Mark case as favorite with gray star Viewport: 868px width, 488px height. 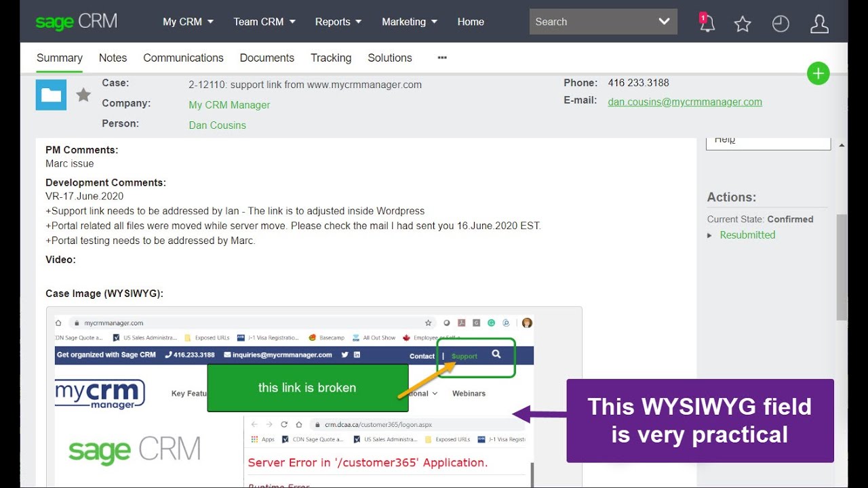coord(83,95)
